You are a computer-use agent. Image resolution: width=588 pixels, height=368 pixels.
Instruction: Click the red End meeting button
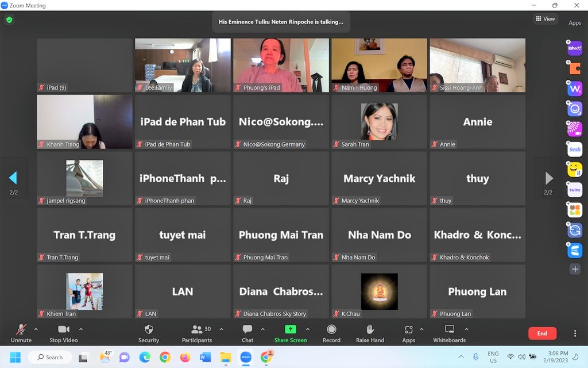click(542, 333)
